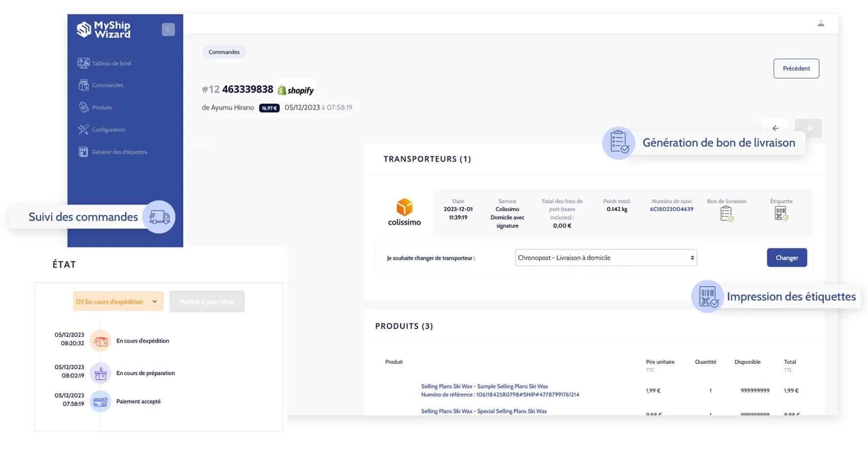868x449 pixels.
Task: Click the Prix unitaire column header
Action: tap(660, 362)
